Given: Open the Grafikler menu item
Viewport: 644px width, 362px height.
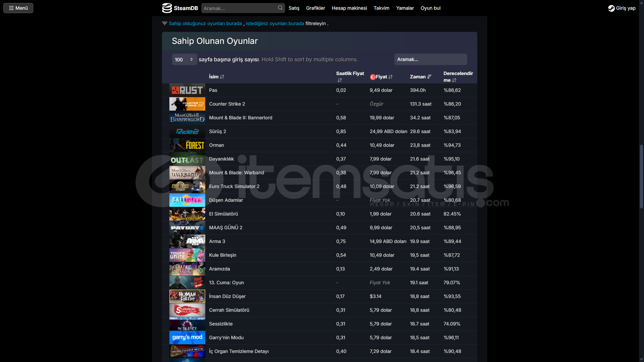Looking at the screenshot, I should (x=315, y=8).
